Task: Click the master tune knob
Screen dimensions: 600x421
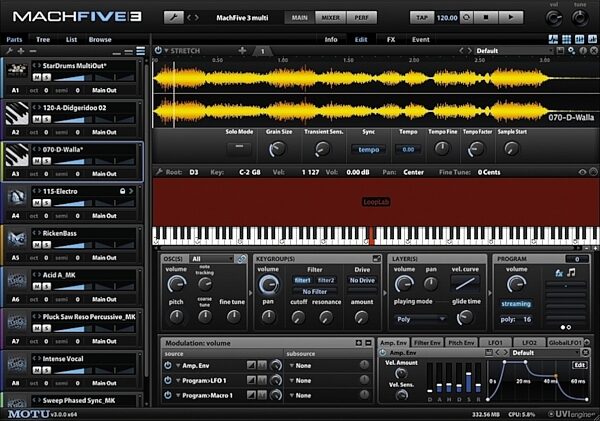Action: 580,18
